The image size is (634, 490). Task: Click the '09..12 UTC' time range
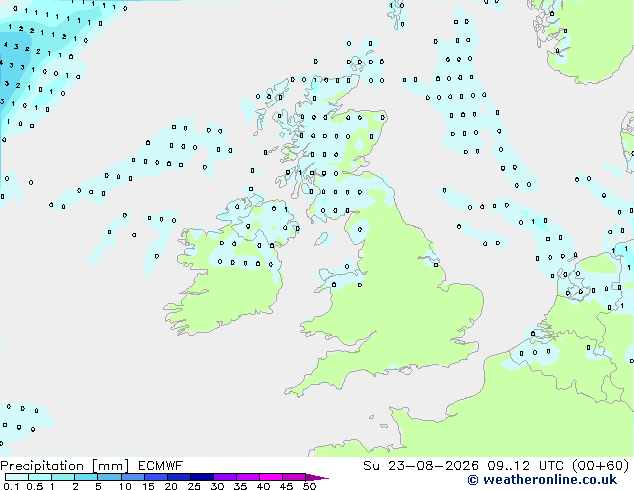click(x=525, y=466)
